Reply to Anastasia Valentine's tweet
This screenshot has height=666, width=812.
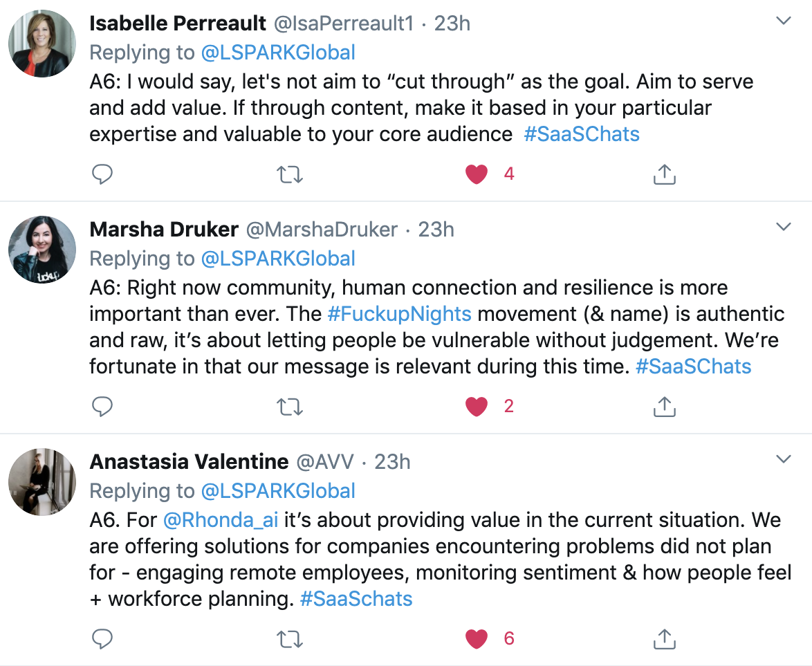point(102,638)
